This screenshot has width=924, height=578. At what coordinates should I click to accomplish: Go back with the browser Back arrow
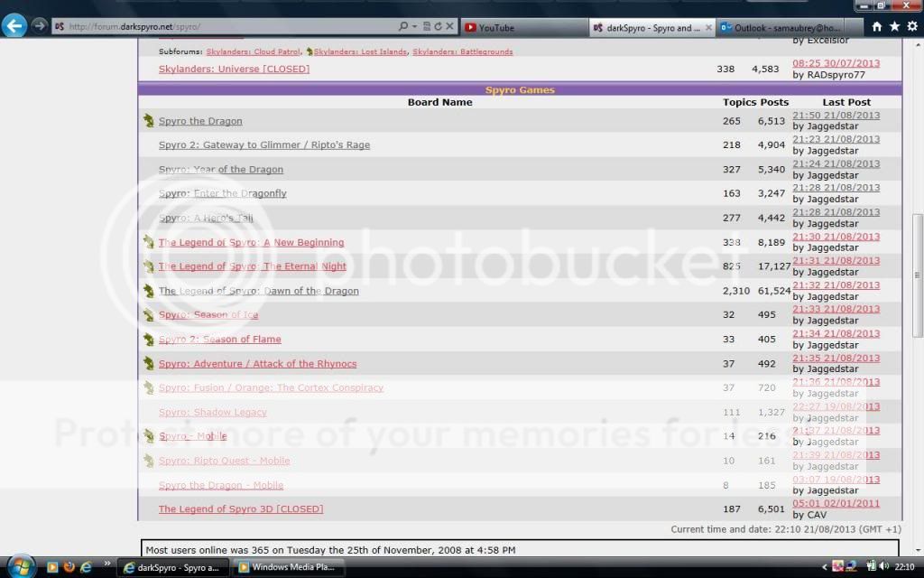pos(14,26)
